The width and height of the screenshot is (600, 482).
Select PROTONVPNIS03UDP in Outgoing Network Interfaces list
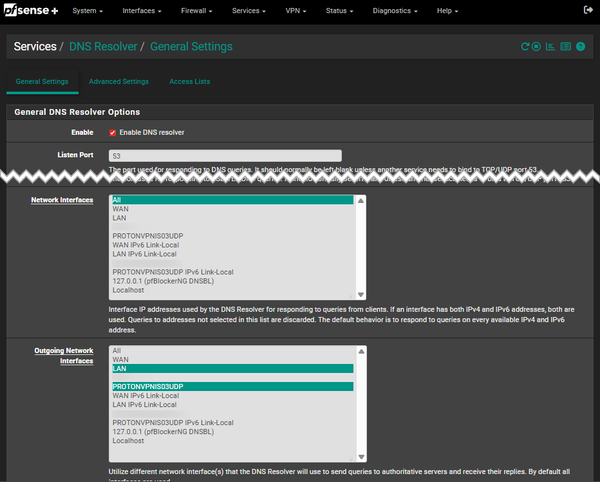coord(233,386)
